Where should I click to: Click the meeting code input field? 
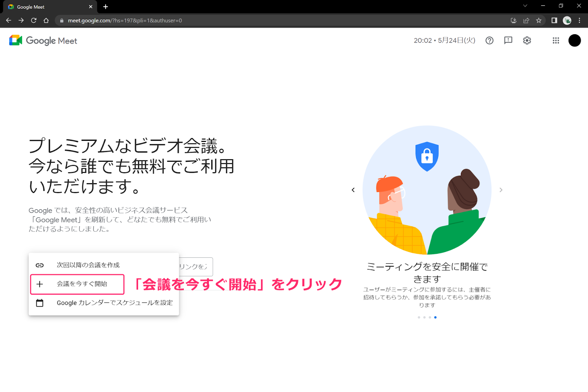click(x=196, y=267)
